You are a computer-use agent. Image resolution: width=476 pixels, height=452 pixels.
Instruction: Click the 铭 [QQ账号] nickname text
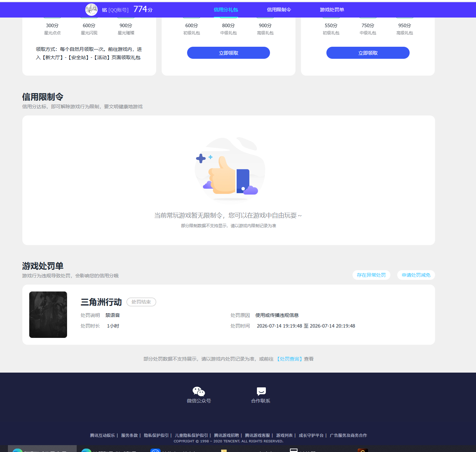pos(115,10)
